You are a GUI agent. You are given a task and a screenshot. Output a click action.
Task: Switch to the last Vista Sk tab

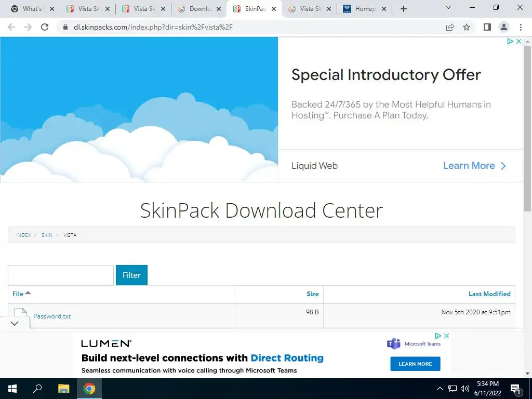point(310,9)
